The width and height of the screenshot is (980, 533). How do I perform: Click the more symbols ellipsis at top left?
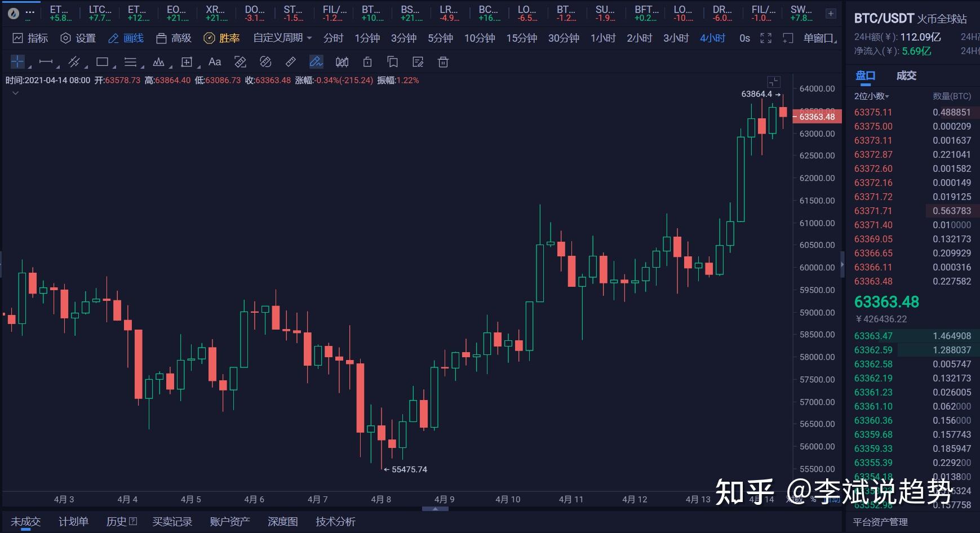30,12
